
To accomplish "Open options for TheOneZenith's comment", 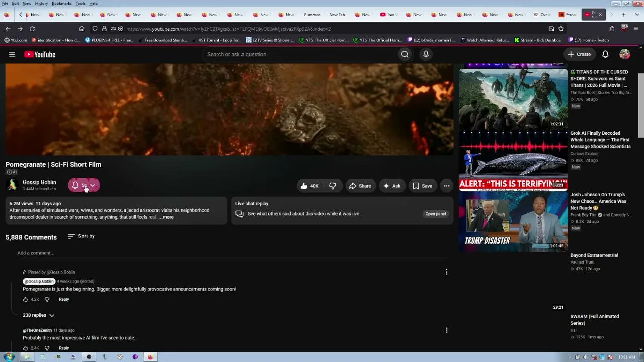I will tap(446, 330).
